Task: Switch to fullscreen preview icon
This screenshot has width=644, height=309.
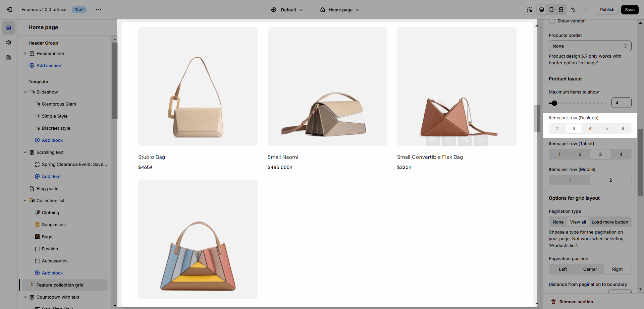Action: click(x=561, y=10)
